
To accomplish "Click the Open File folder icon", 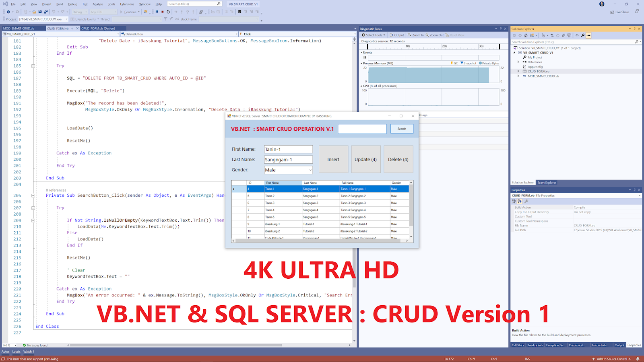I will [x=34, y=12].
